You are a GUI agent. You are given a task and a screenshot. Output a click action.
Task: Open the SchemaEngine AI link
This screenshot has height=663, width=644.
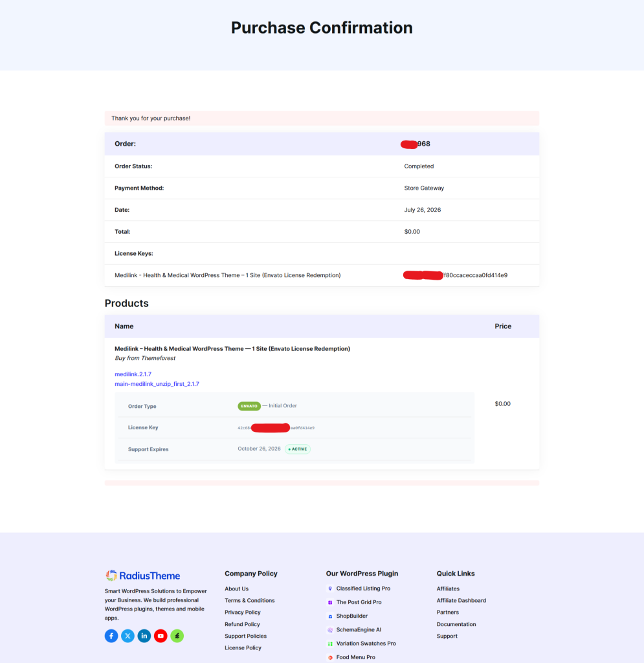click(359, 629)
